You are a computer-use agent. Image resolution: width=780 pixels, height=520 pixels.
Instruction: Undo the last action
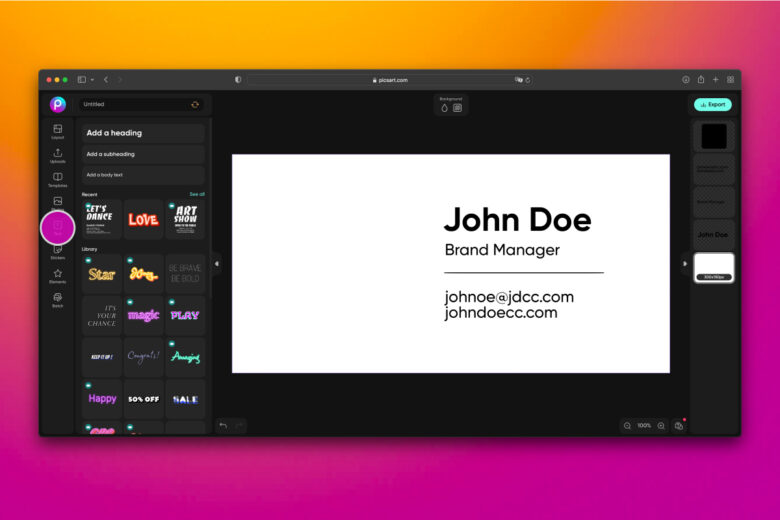click(223, 425)
